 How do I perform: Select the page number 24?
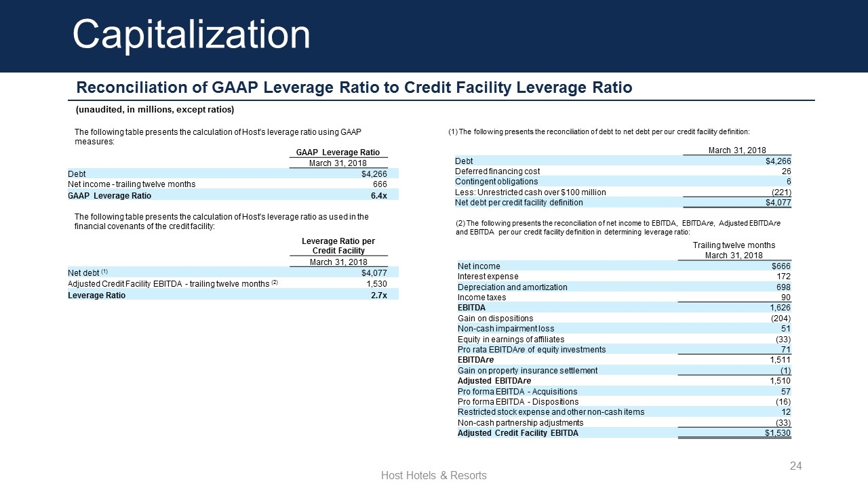pyautogui.click(x=796, y=466)
